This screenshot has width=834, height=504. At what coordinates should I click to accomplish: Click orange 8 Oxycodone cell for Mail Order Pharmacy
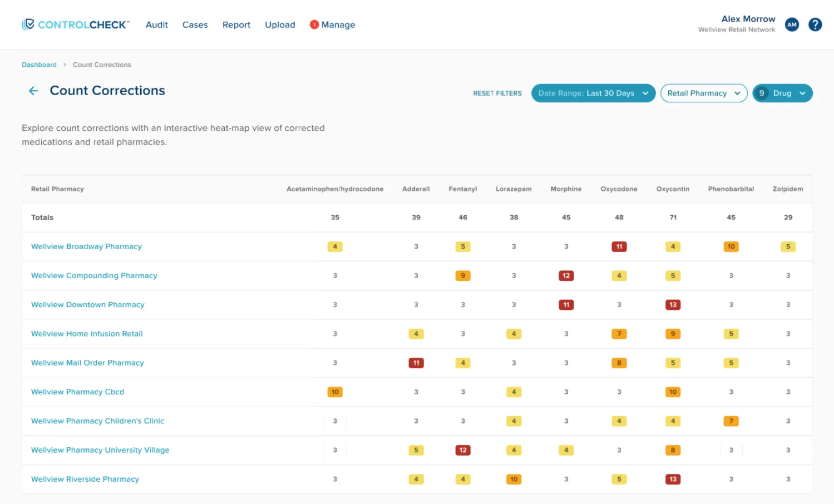point(619,363)
